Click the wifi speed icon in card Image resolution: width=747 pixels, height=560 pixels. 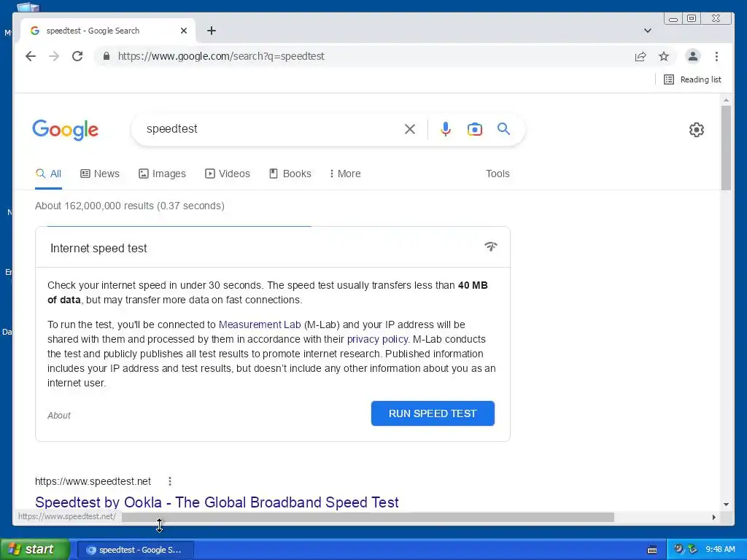tap(491, 246)
